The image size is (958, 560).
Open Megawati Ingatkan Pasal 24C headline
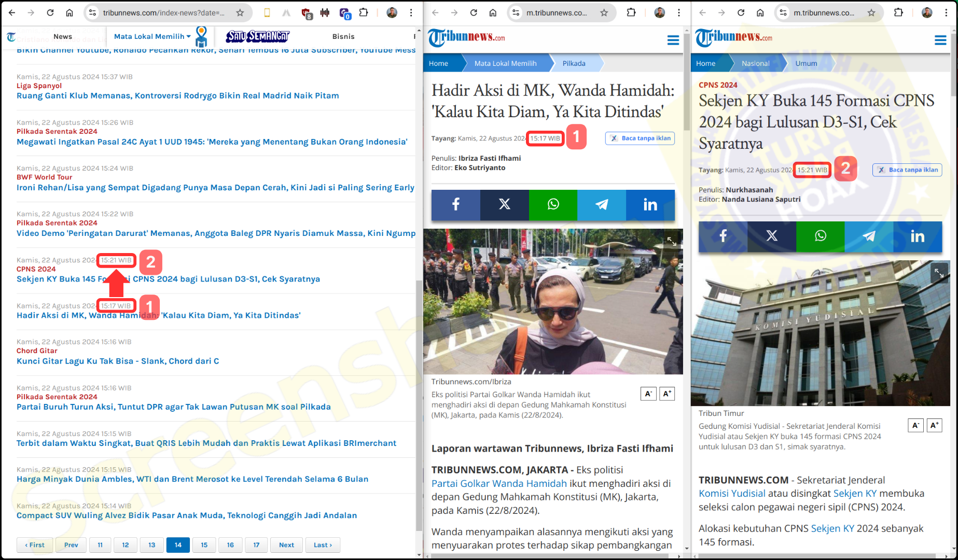tap(212, 142)
